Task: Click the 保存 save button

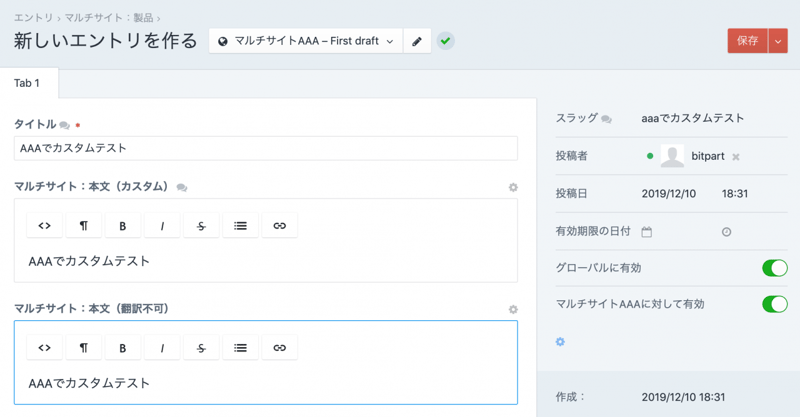Action: (747, 41)
